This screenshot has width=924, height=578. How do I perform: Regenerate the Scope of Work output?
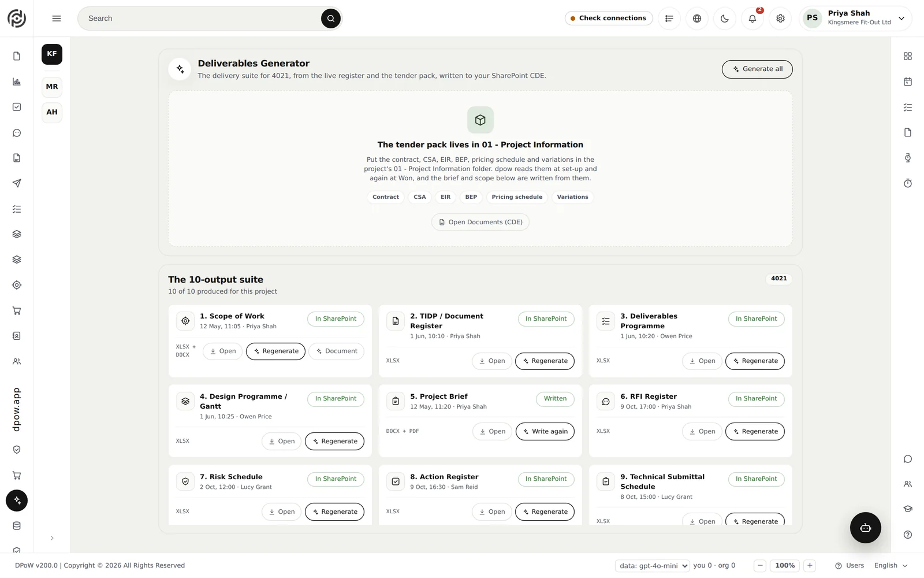click(275, 351)
